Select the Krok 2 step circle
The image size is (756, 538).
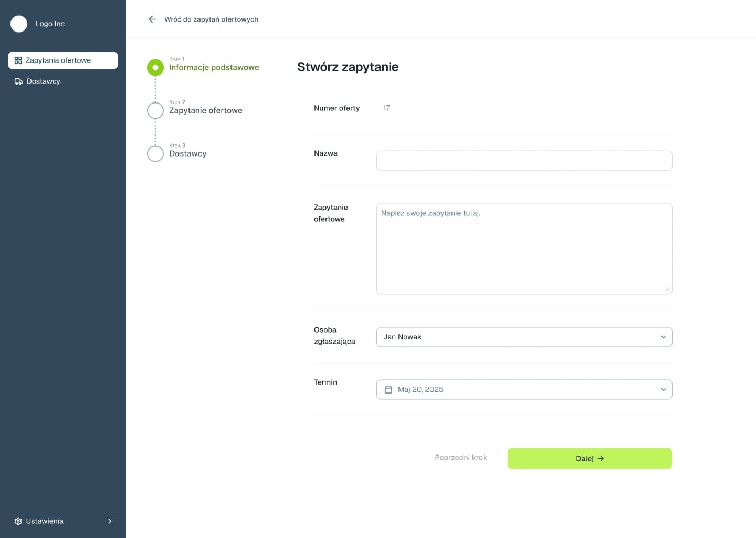[x=155, y=111]
